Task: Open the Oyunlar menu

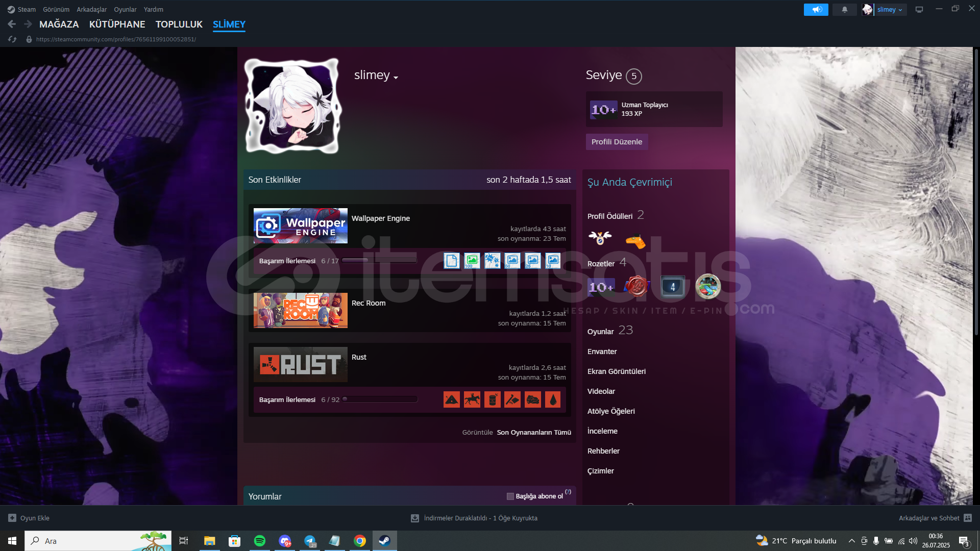Action: tap(125, 10)
